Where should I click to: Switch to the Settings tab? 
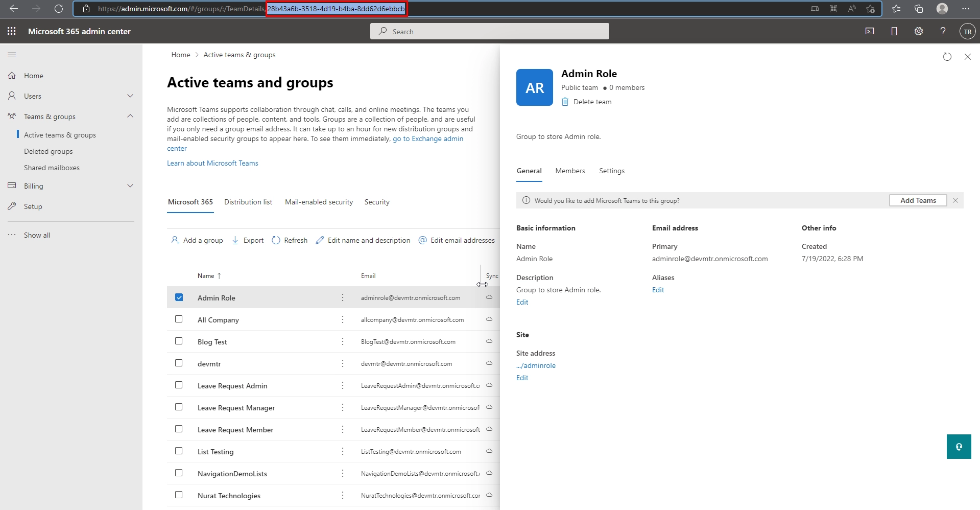click(612, 171)
